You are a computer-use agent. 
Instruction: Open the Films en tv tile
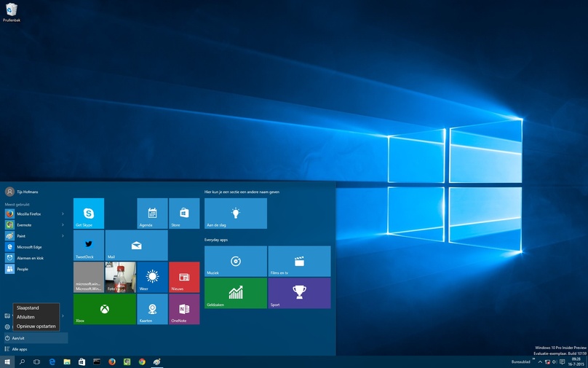point(299,262)
